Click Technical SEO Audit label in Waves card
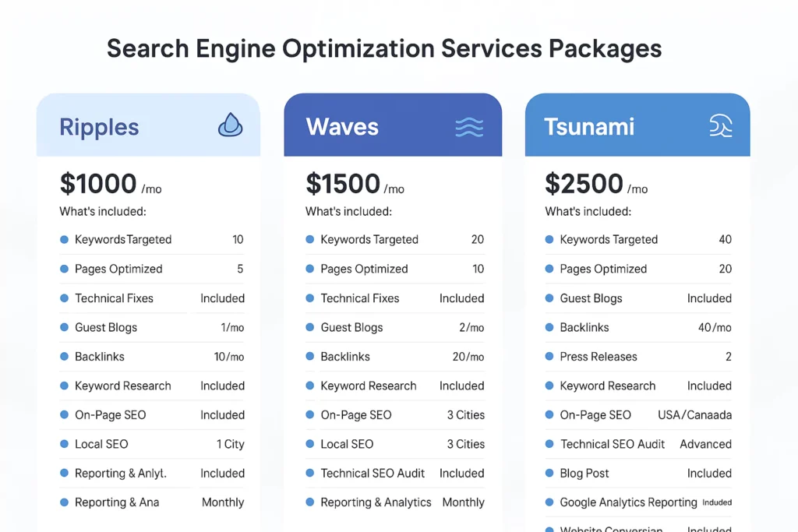The height and width of the screenshot is (532, 798). tap(373, 474)
